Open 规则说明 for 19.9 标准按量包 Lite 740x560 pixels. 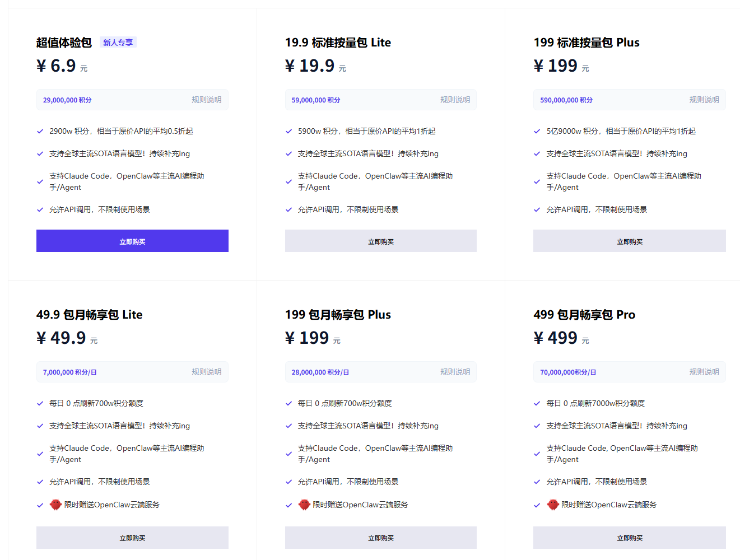[455, 99]
